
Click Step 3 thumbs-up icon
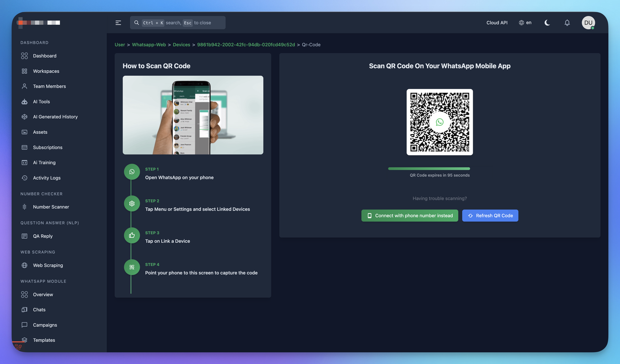click(132, 236)
